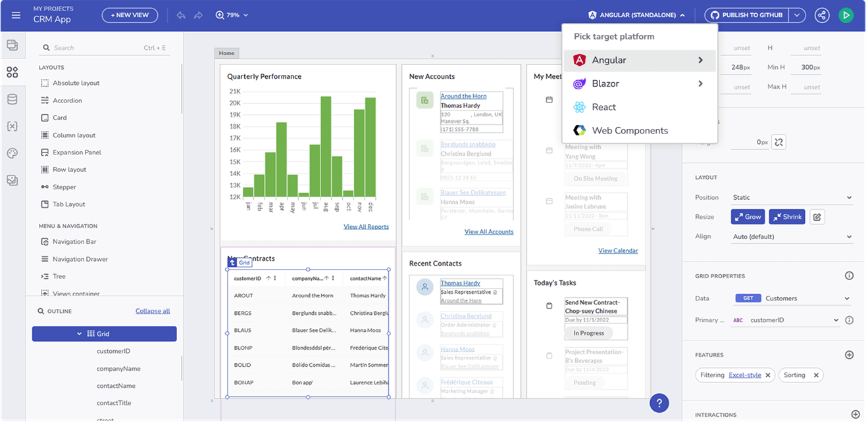The image size is (868, 424).
Task: Click the New View button
Action: click(x=130, y=15)
